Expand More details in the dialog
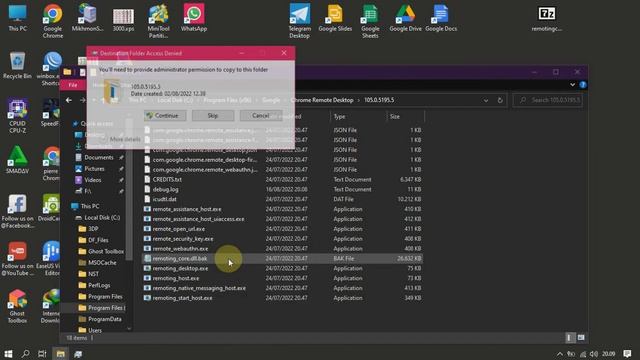 (121, 139)
